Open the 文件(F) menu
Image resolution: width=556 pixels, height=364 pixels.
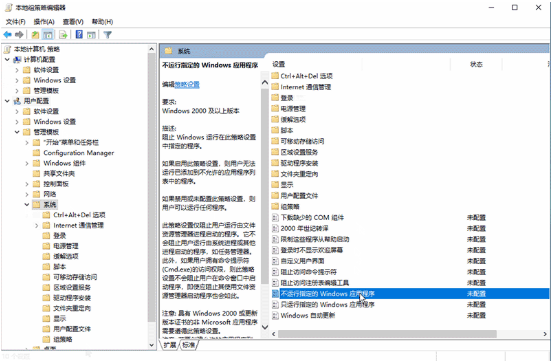(x=15, y=22)
